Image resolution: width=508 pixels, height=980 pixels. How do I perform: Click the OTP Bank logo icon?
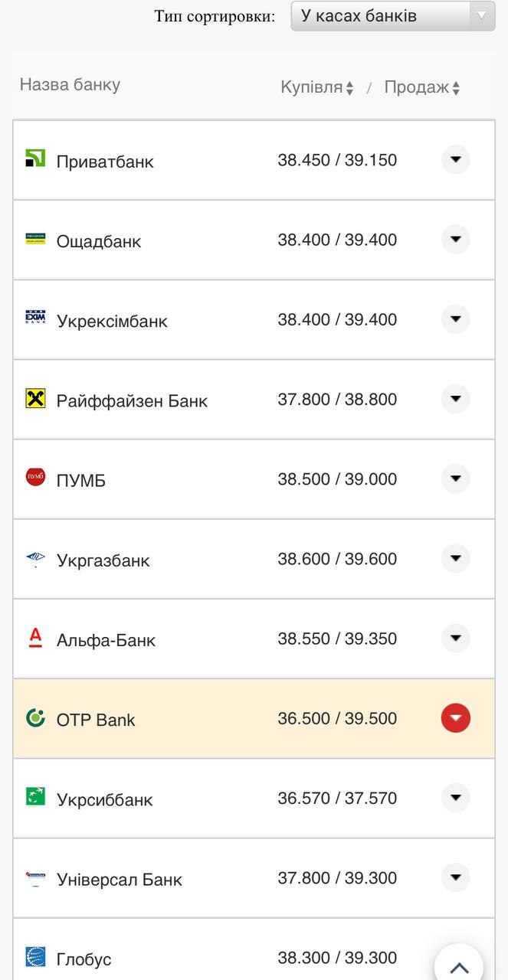(35, 717)
